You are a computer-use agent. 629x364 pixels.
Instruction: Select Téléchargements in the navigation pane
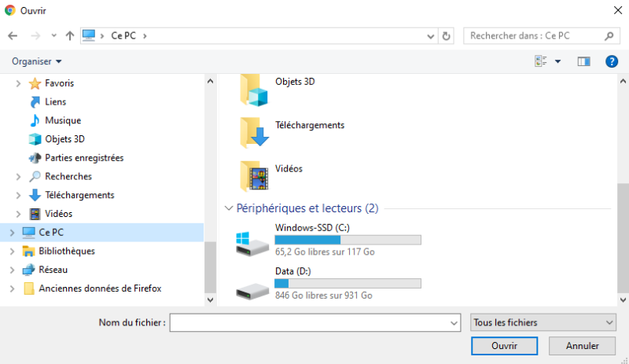pos(79,195)
